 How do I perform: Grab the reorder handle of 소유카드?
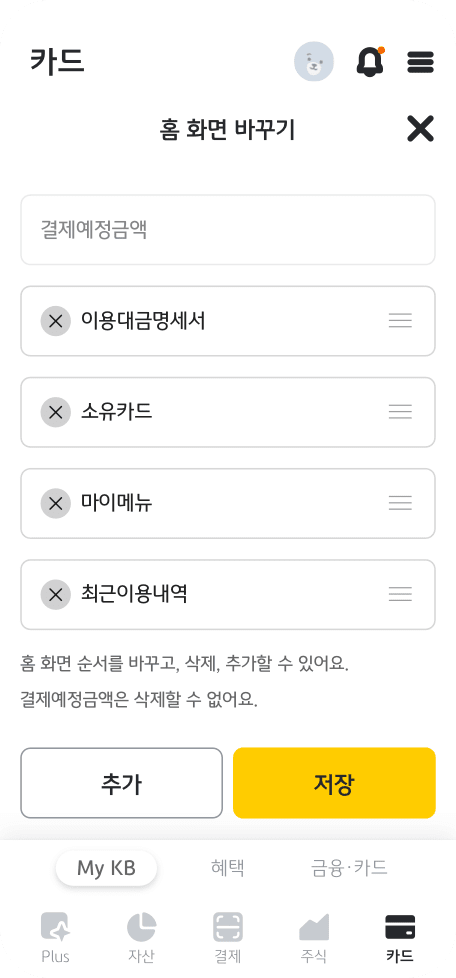click(x=400, y=412)
